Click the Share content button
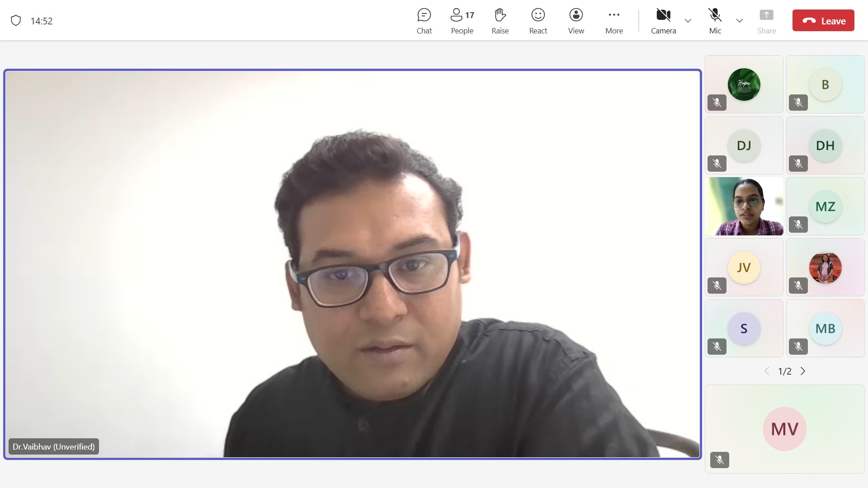 [x=766, y=21]
